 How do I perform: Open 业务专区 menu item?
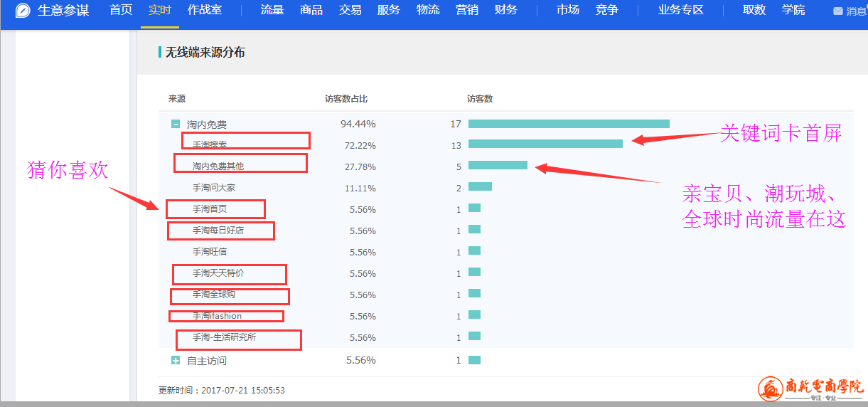tap(680, 10)
